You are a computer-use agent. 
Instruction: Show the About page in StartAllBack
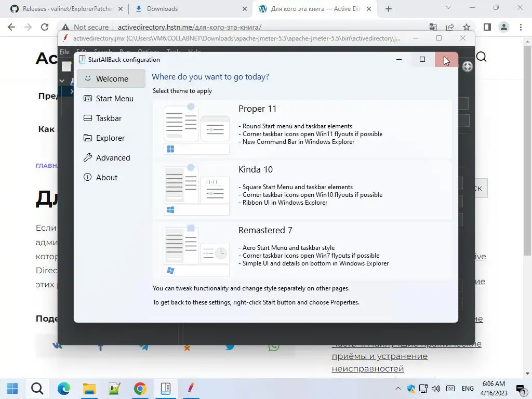111,177
